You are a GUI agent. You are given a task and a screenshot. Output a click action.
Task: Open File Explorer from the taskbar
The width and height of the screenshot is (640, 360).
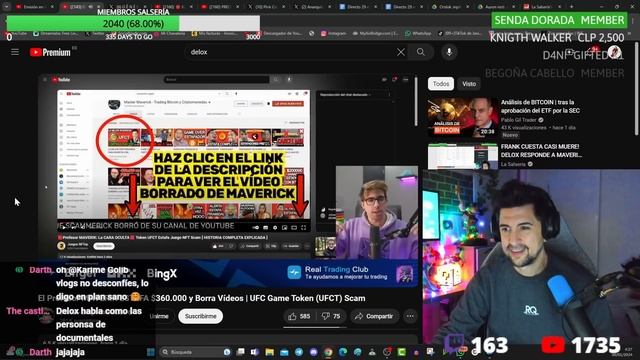pyautogui.click(x=269, y=352)
